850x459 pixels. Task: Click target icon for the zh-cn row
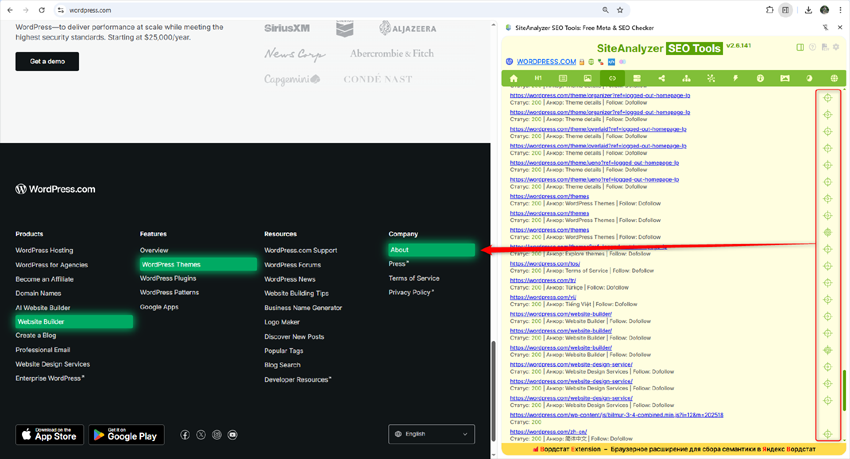tap(828, 434)
